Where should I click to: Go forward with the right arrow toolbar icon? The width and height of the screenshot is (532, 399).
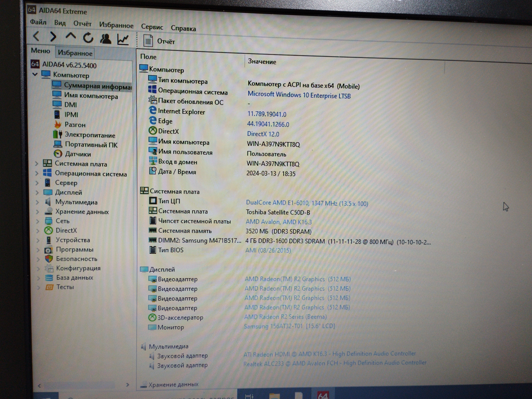(53, 37)
